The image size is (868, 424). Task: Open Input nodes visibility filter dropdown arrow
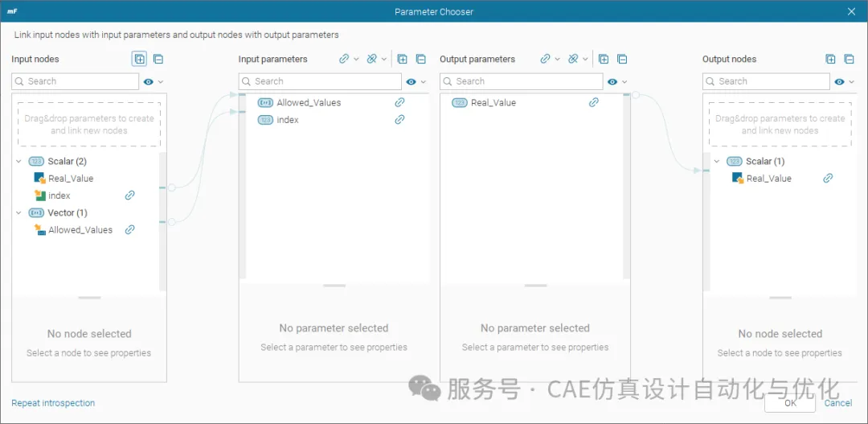[161, 81]
